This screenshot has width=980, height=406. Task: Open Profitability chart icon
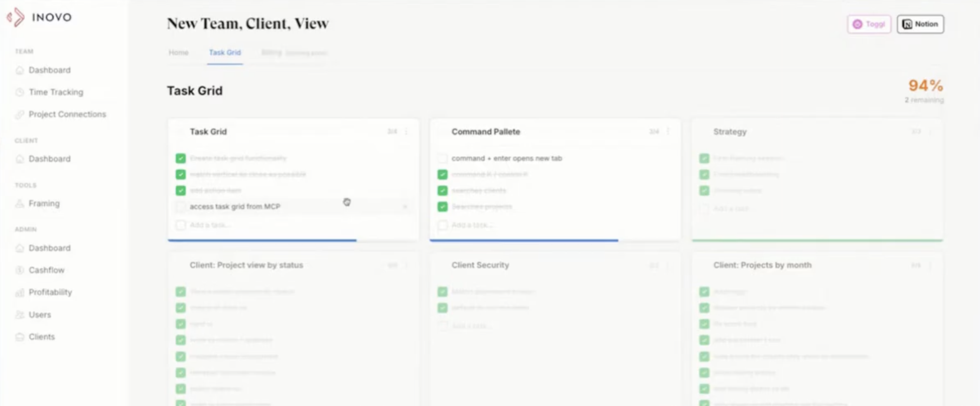click(x=19, y=292)
